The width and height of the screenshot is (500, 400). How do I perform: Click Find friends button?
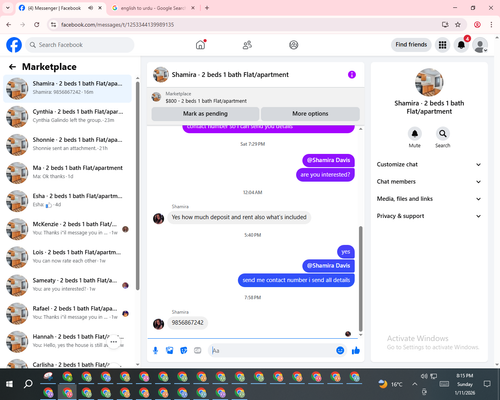411,45
